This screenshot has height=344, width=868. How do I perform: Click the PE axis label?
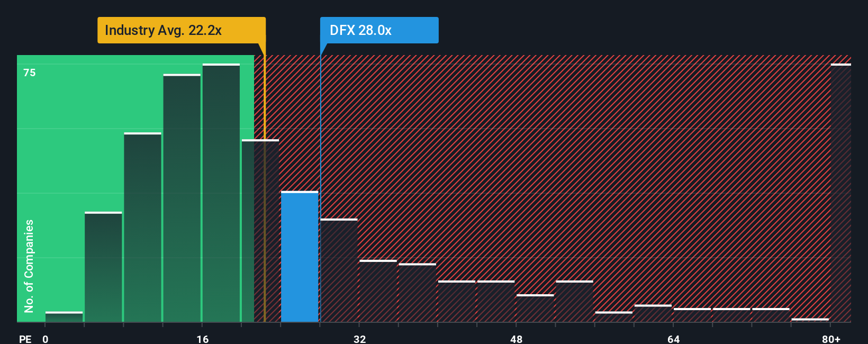pos(25,339)
